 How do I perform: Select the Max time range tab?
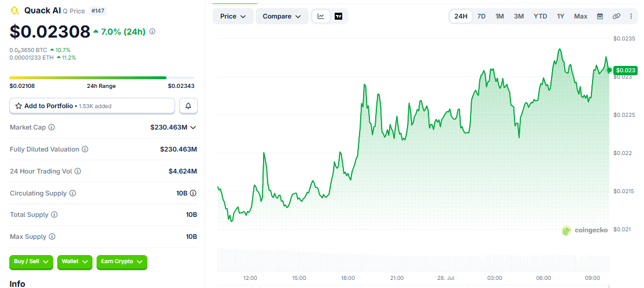coord(581,16)
